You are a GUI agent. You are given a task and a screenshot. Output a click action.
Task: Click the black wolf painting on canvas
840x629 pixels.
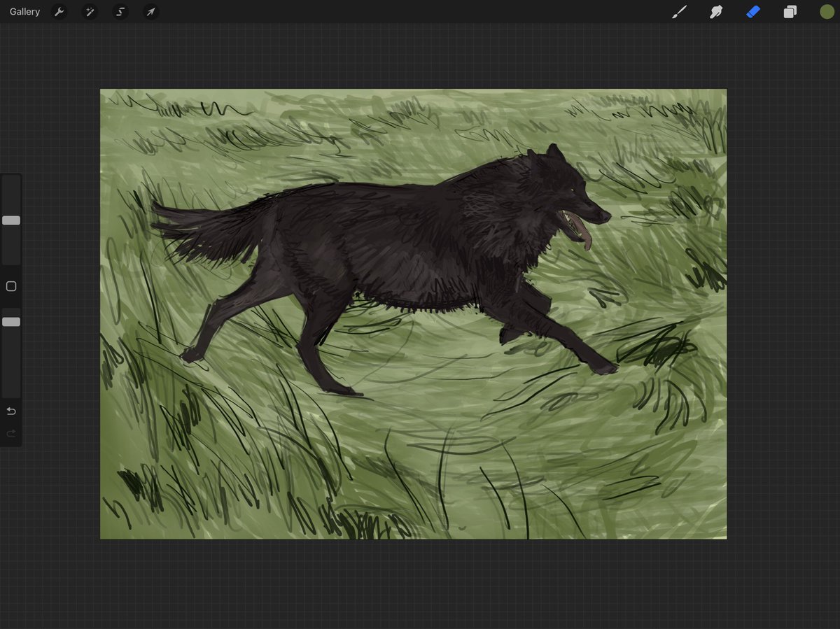point(381,269)
